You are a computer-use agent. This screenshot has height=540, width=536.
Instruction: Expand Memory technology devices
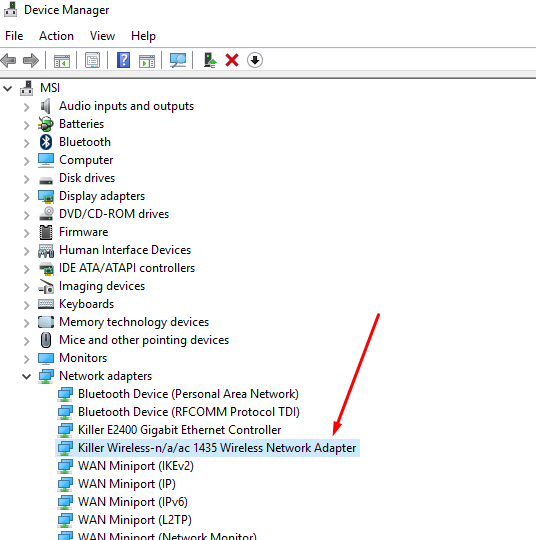pos(27,323)
